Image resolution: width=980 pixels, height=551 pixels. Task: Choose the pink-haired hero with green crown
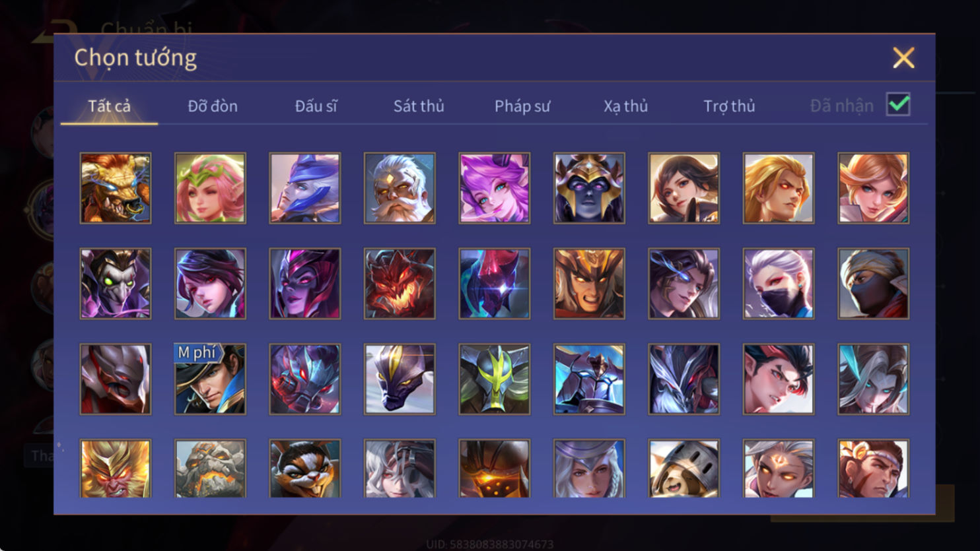(210, 188)
